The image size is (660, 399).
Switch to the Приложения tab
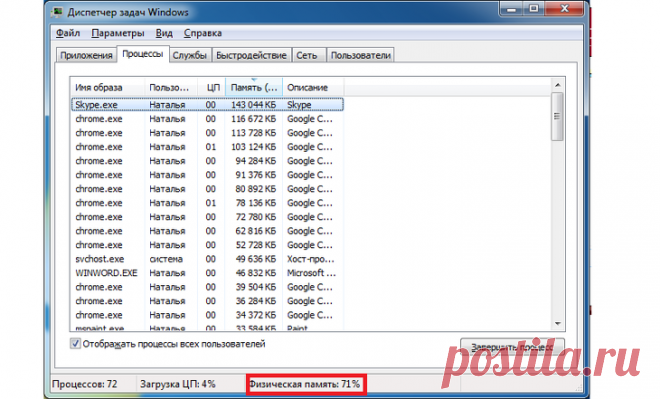(86, 55)
